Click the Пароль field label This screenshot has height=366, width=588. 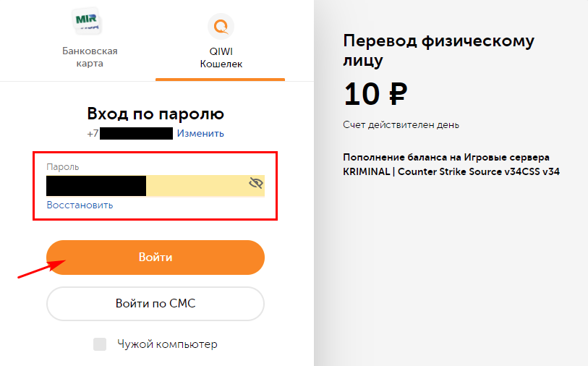pyautogui.click(x=63, y=167)
